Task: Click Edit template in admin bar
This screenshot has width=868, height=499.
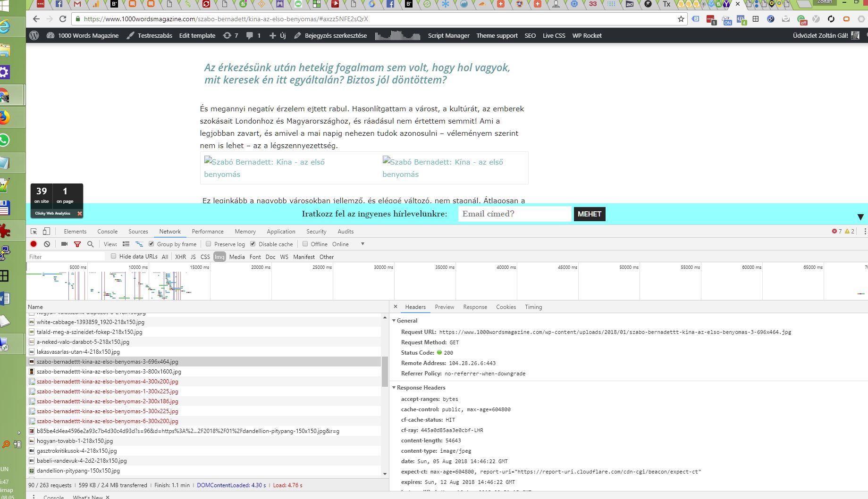Action: [x=197, y=35]
